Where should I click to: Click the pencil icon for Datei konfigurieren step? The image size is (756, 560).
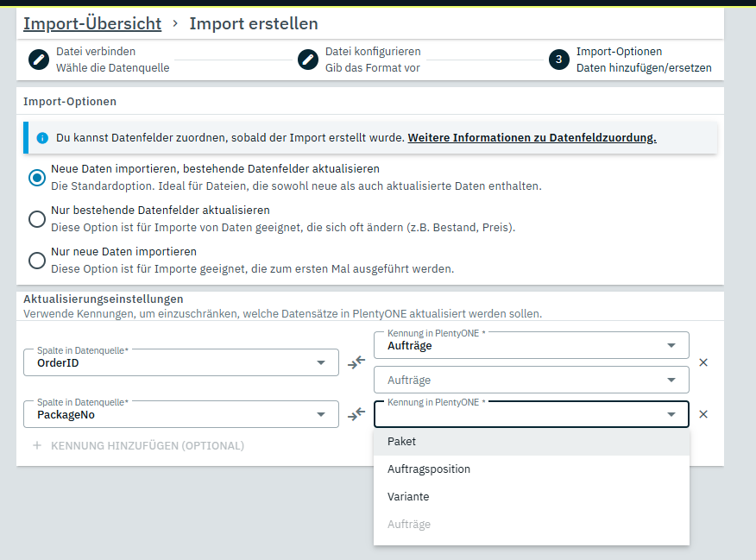308,60
